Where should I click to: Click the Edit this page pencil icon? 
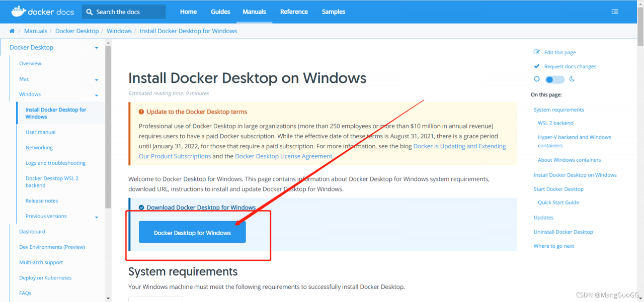point(537,52)
